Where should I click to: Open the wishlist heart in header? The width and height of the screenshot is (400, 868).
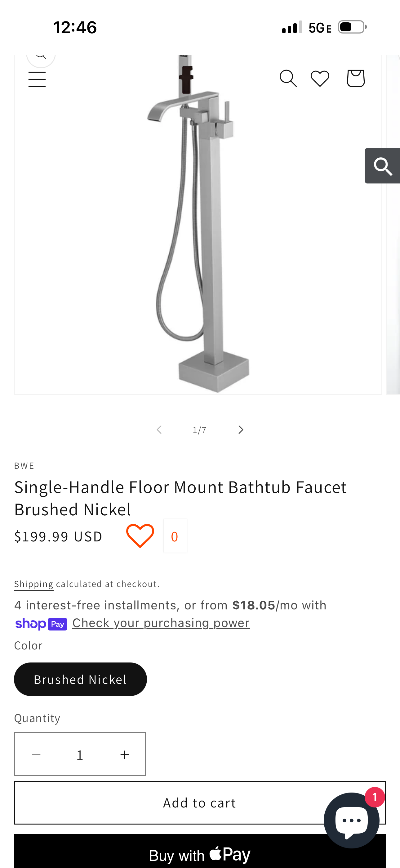320,79
